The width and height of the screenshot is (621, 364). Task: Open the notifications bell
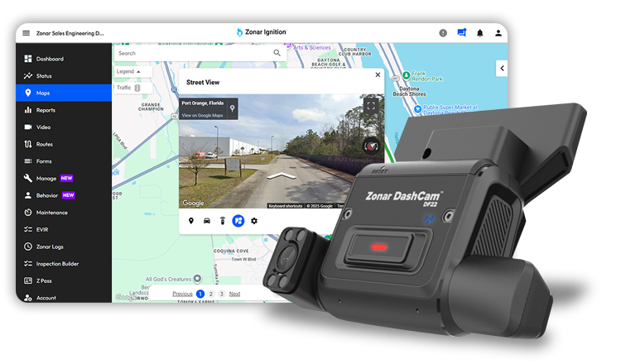coord(480,33)
